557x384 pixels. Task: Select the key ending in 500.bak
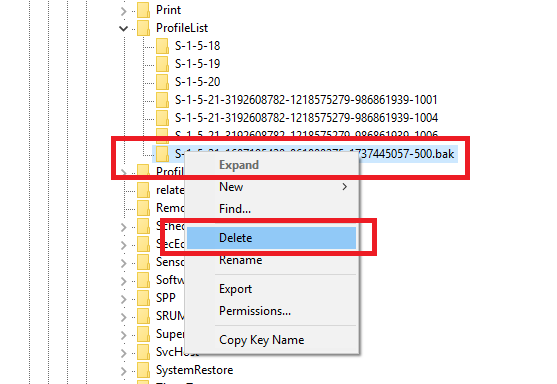pos(314,154)
